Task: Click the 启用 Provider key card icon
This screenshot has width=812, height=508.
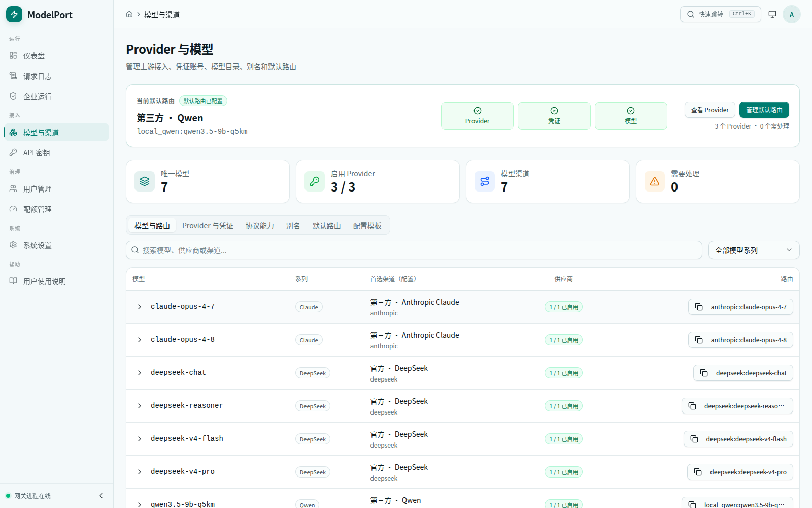Action: 315,181
